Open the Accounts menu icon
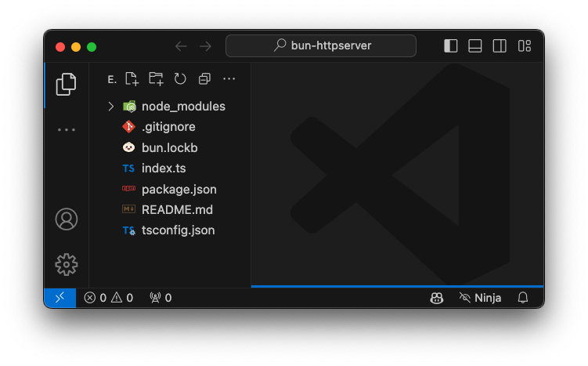This screenshot has height=366, width=588. (67, 219)
